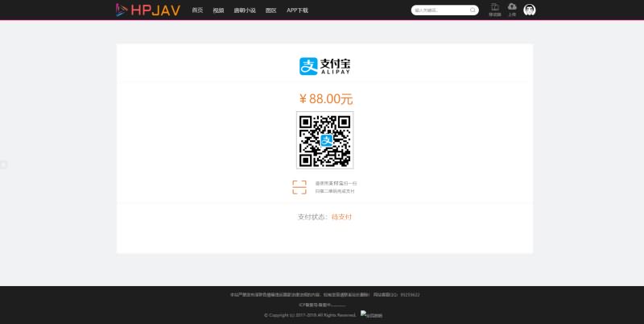The image size is (644, 324).
Task: Go to the 首页 home page
Action: 197,10
